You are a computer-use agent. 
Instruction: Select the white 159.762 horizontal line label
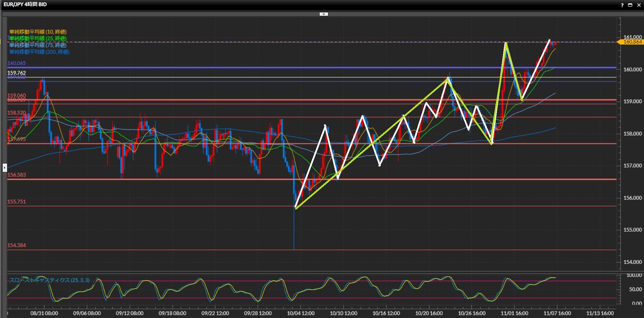pyautogui.click(x=16, y=73)
